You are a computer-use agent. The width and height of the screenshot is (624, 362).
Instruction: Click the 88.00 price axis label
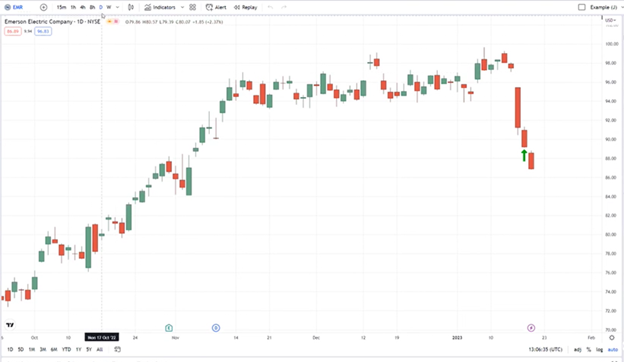[612, 158]
